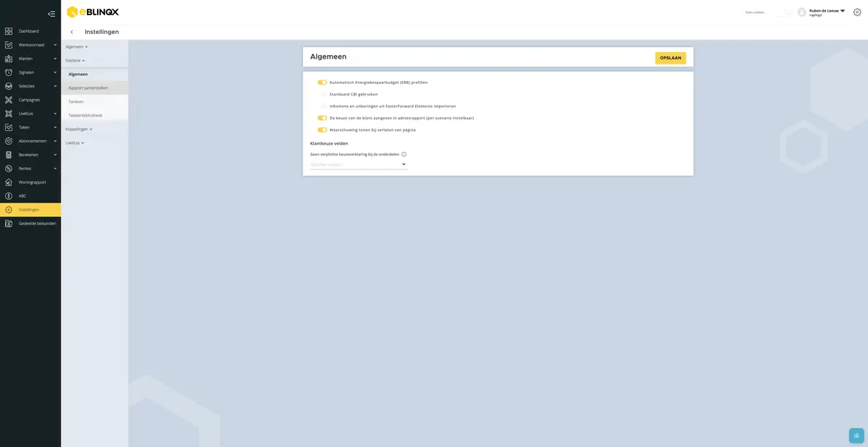Click the Rentes percent icon
Viewport: 868px width, 447px height.
8,169
